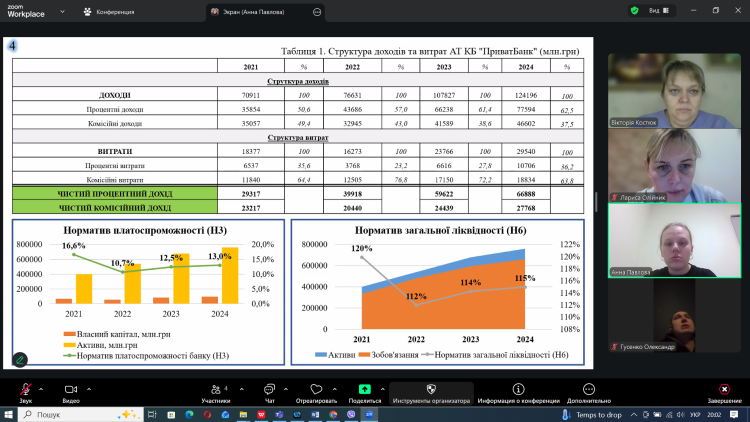
Task: Open options icon on Экран (Анна Павлова) tab
Action: (317, 12)
